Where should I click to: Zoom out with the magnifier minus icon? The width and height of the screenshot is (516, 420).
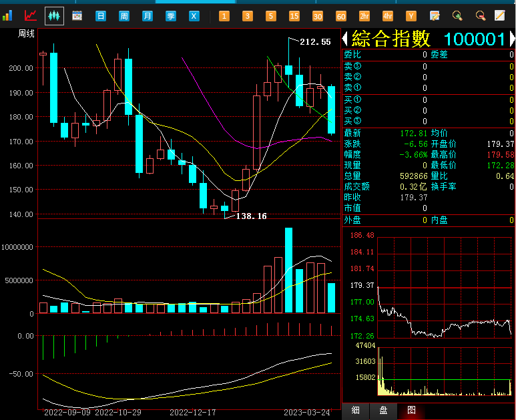[480, 15]
